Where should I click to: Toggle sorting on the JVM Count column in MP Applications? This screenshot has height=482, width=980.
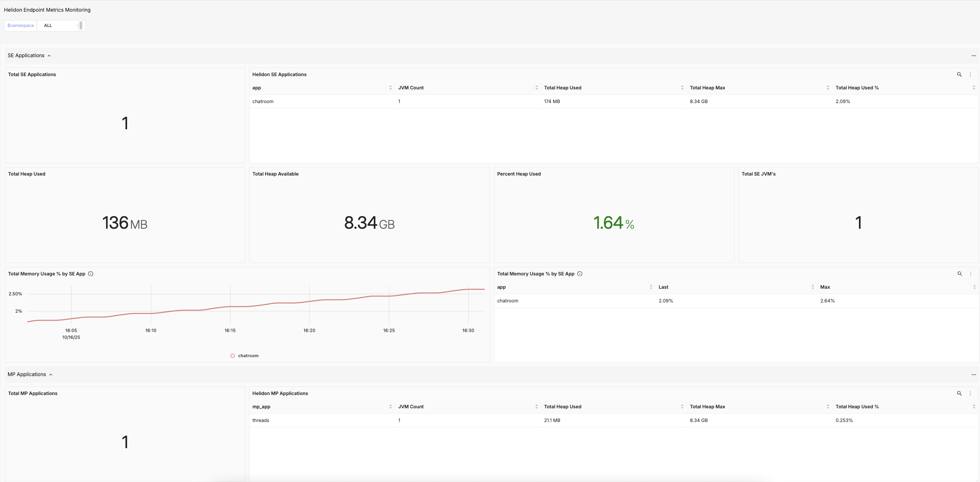536,406
